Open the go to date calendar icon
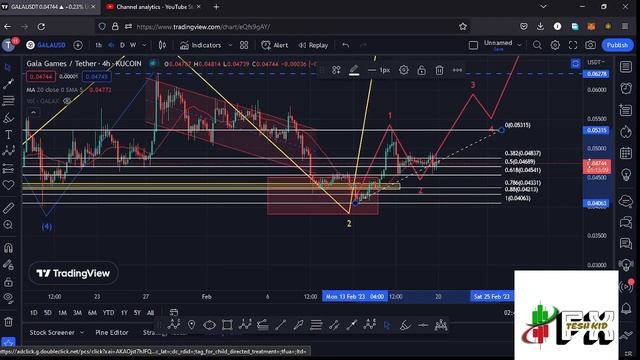 click(174, 313)
